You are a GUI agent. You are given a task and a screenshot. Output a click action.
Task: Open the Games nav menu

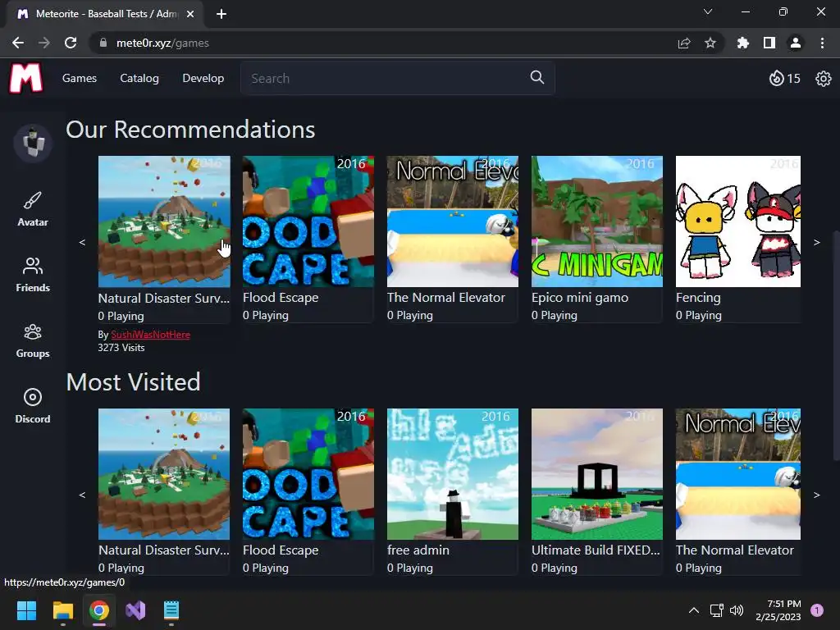pyautogui.click(x=80, y=78)
